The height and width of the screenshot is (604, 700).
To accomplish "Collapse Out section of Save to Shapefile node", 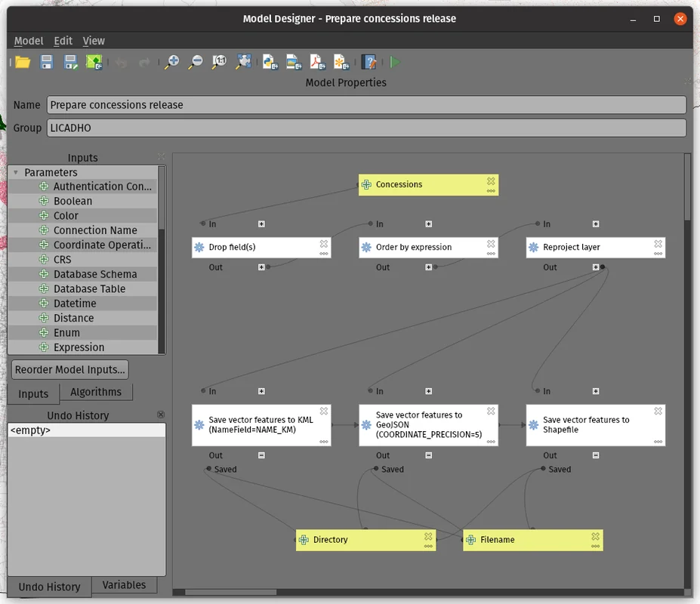I will [x=596, y=455].
